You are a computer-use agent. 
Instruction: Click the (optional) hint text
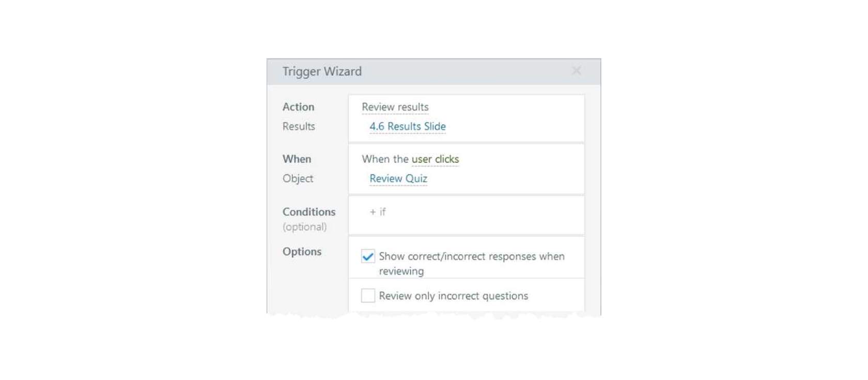[304, 227]
